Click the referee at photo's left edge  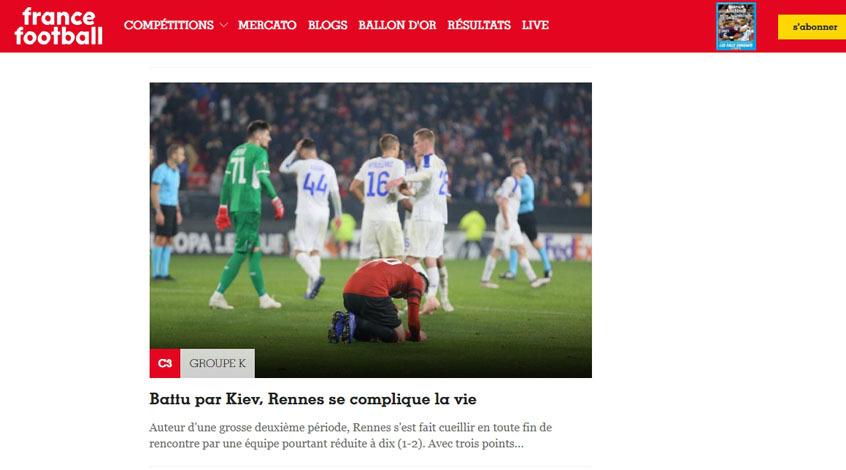click(x=166, y=212)
